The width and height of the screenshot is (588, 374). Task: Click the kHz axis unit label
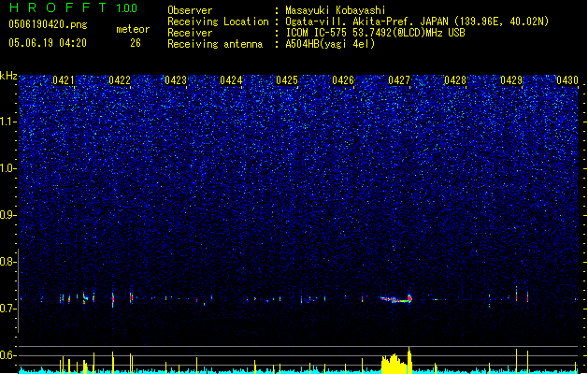pyautogui.click(x=8, y=76)
